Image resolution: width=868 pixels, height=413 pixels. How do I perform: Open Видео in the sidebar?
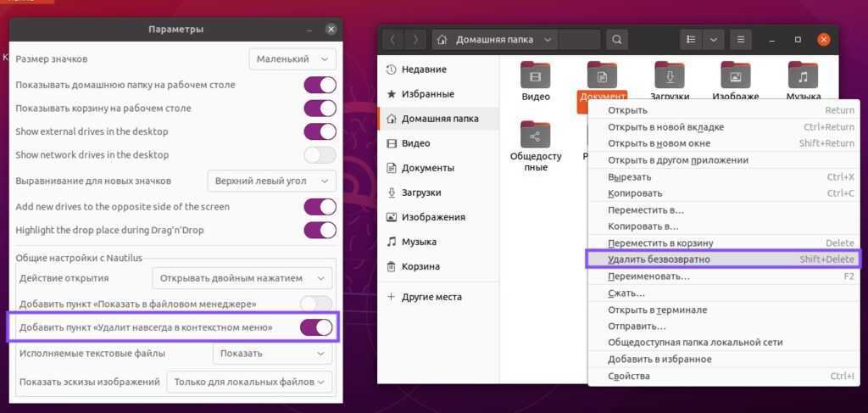(x=438, y=143)
